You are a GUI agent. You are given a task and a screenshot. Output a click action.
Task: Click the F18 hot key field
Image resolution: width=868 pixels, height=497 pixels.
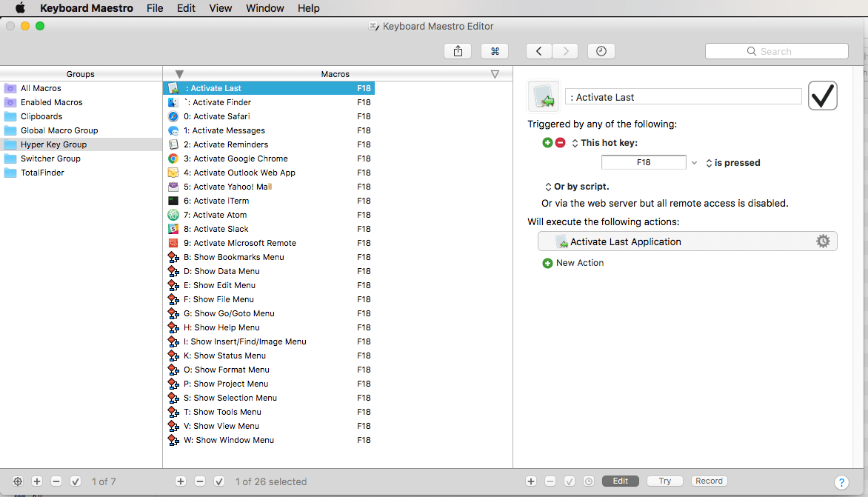pos(644,162)
